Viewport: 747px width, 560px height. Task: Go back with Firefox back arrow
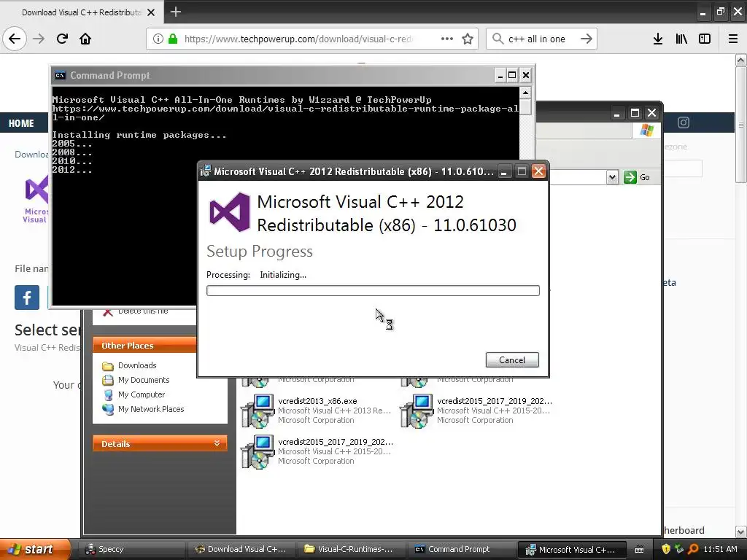tap(15, 39)
